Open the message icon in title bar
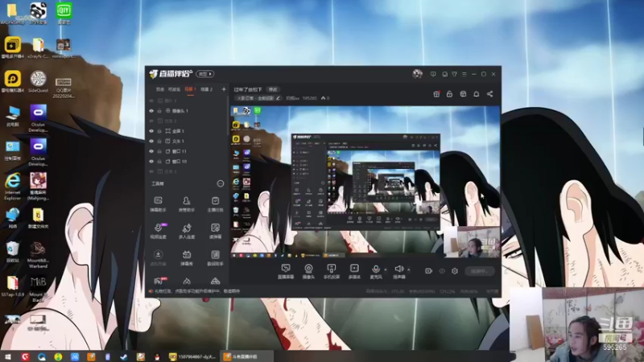 (x=433, y=74)
